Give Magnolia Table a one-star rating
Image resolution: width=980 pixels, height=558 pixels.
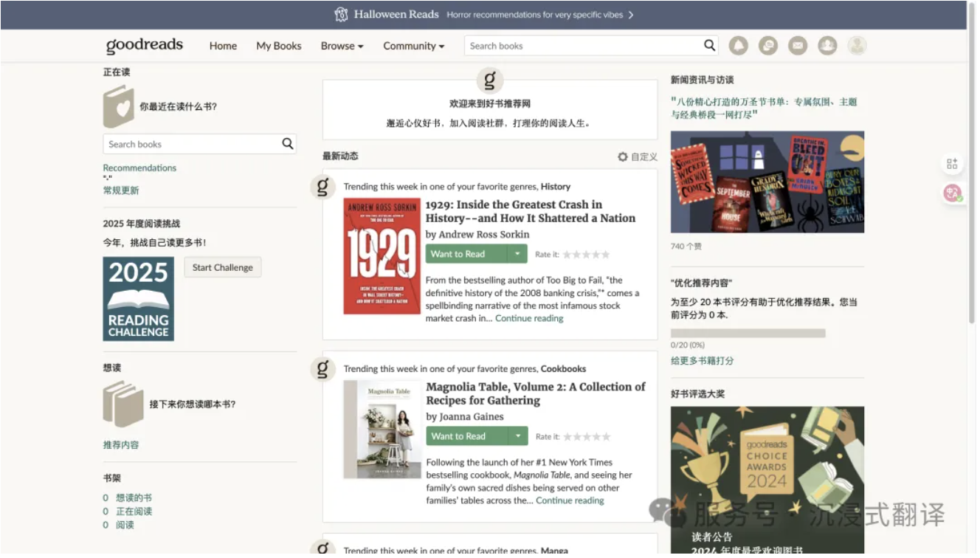pos(567,437)
